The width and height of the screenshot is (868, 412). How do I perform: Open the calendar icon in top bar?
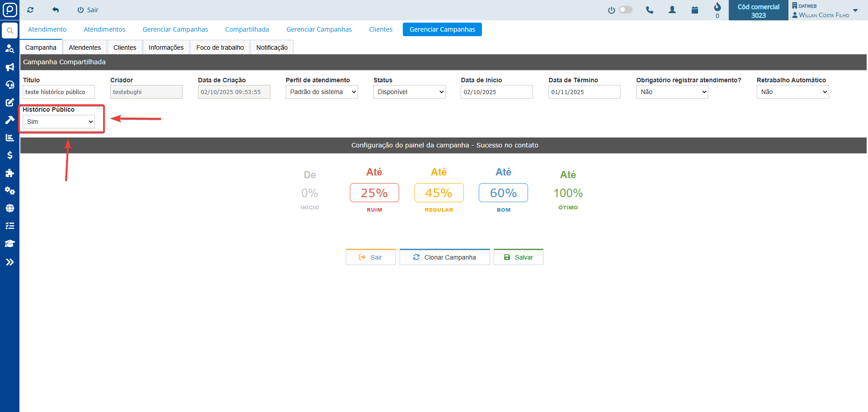pos(695,10)
